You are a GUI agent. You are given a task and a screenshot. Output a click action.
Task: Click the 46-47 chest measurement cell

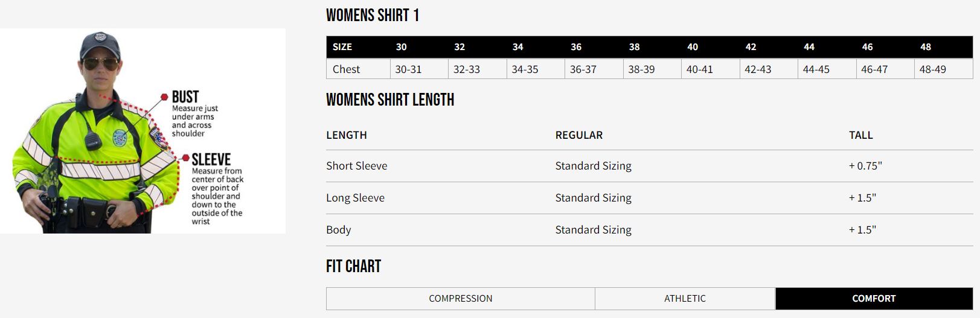click(x=874, y=69)
